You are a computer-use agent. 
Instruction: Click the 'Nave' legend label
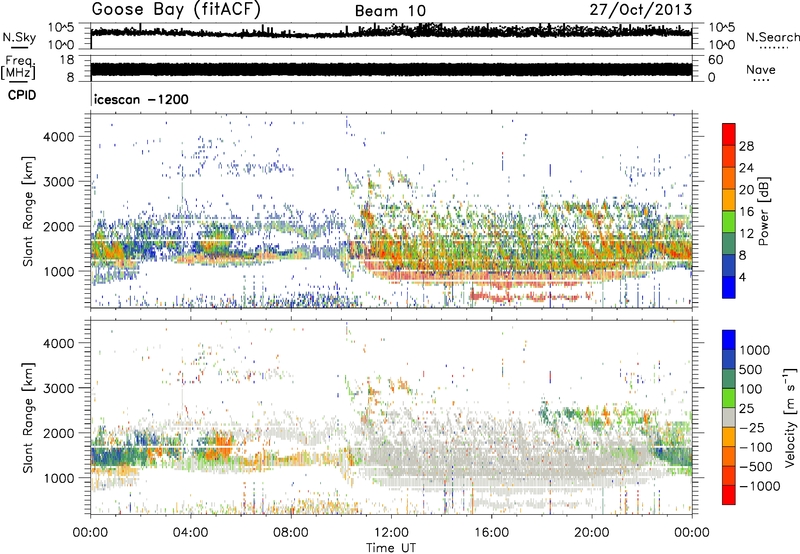[x=761, y=69]
